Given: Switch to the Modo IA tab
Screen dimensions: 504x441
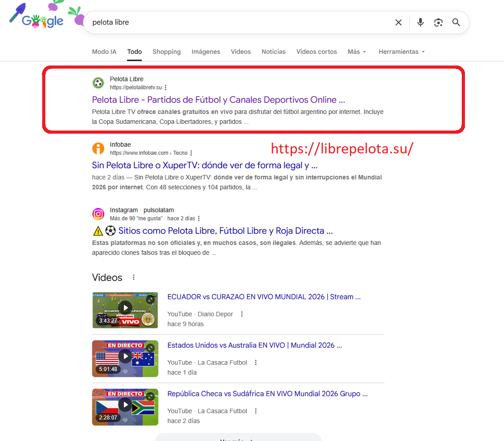Looking at the screenshot, I should click(104, 52).
